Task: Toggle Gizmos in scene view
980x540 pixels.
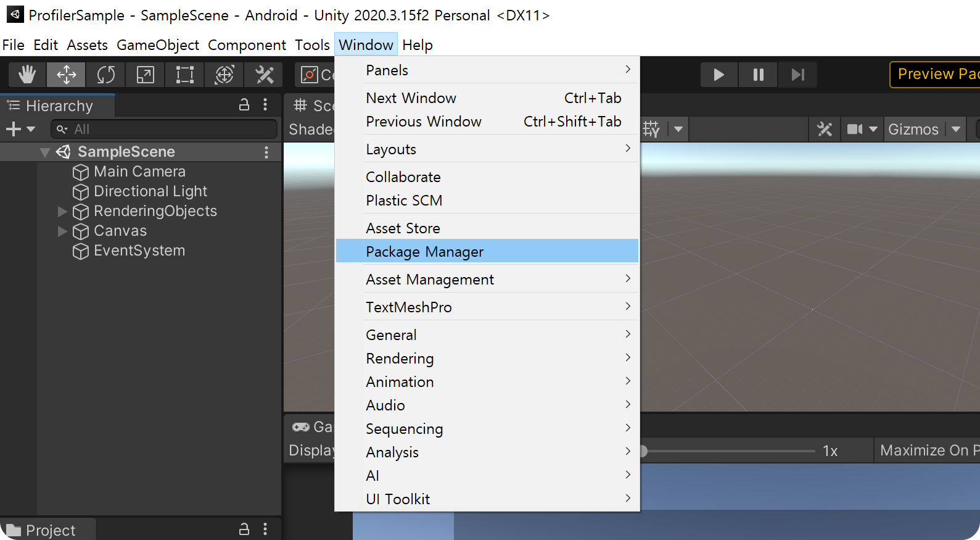Action: 913,129
